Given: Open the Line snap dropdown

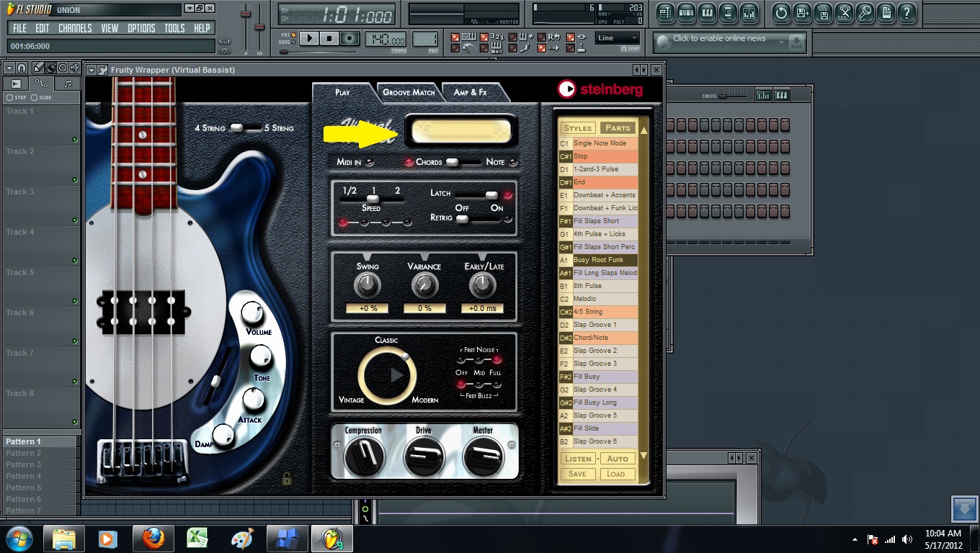Looking at the screenshot, I should (618, 38).
